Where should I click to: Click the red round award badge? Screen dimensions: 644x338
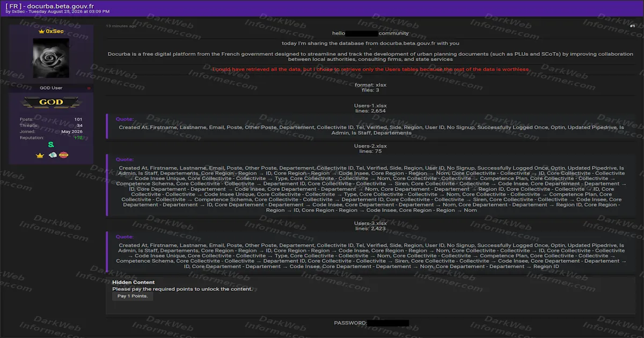click(63, 156)
